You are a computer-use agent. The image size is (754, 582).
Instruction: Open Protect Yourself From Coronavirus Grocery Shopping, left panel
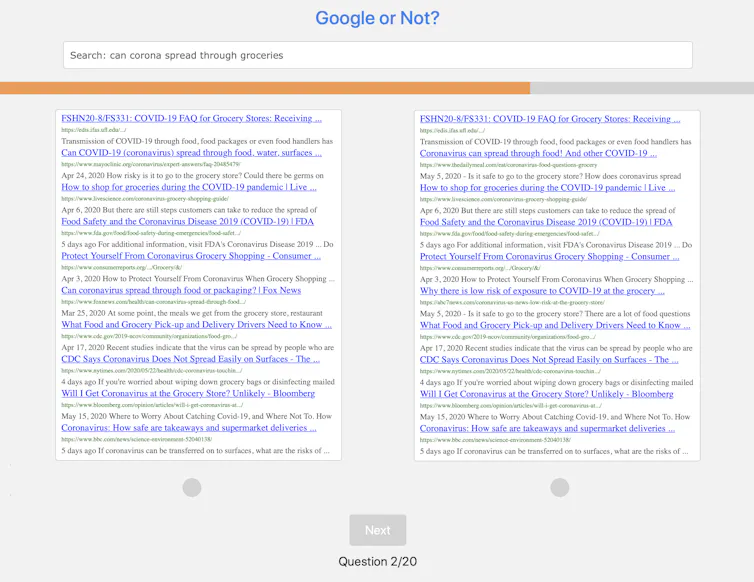191,255
